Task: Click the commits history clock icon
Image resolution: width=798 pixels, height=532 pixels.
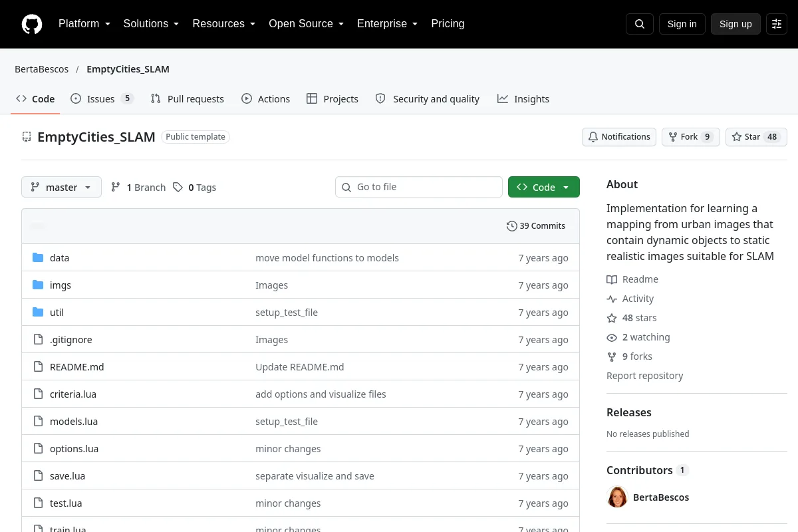Action: coord(511,226)
